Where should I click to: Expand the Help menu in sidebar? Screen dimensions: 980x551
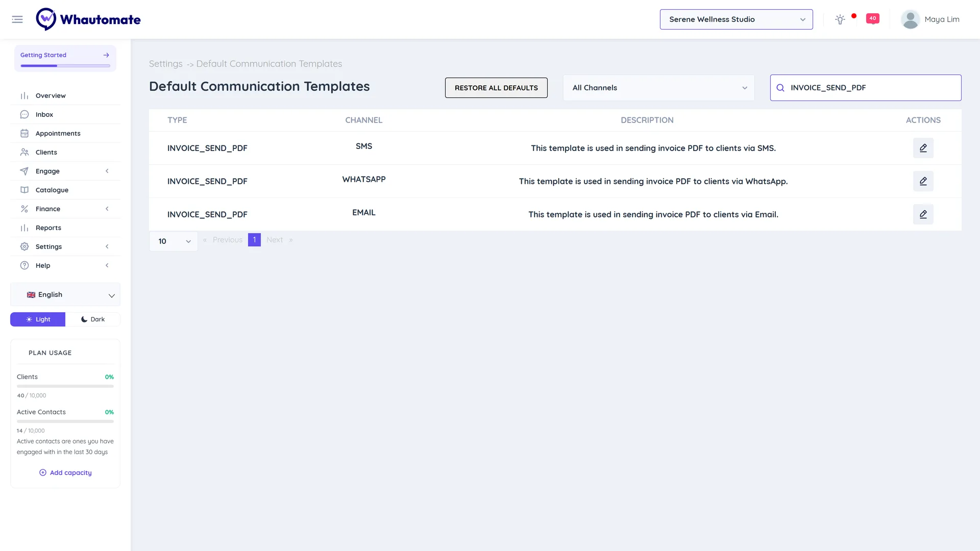tap(65, 266)
